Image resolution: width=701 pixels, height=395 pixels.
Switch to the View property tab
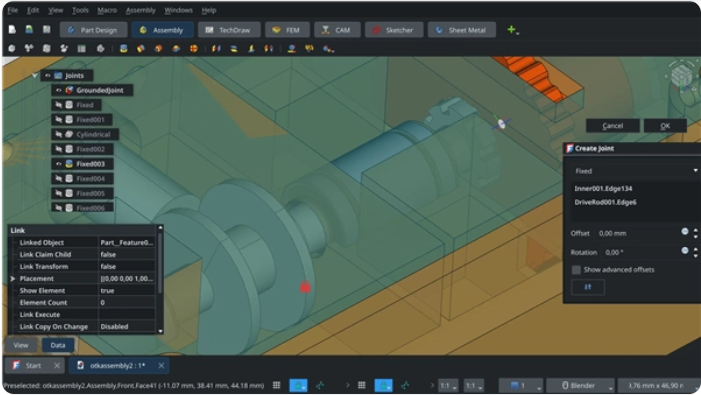click(x=21, y=345)
